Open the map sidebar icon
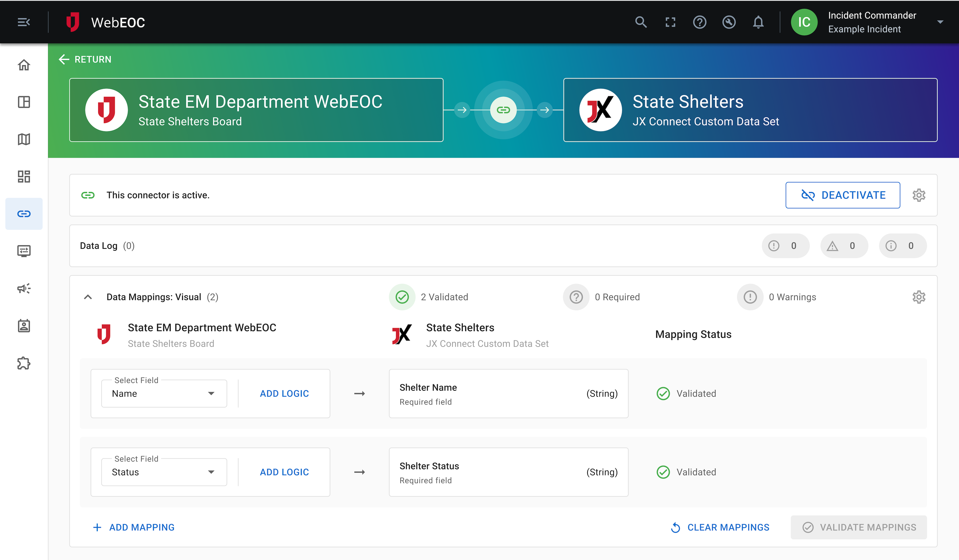Image resolution: width=959 pixels, height=560 pixels. (24, 139)
